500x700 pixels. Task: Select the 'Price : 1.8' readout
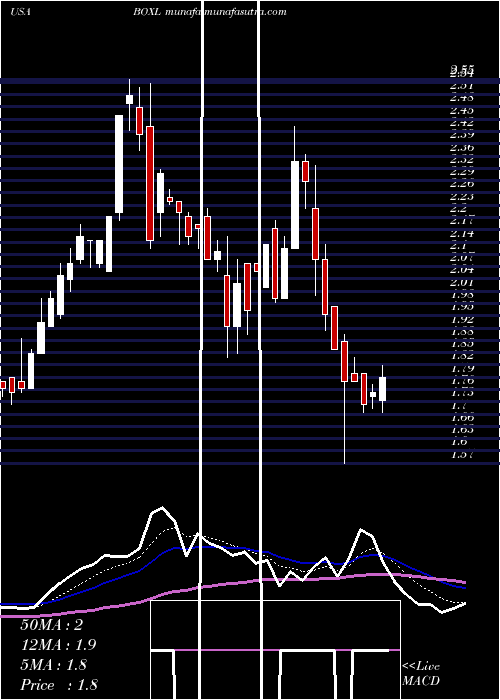click(x=59, y=685)
